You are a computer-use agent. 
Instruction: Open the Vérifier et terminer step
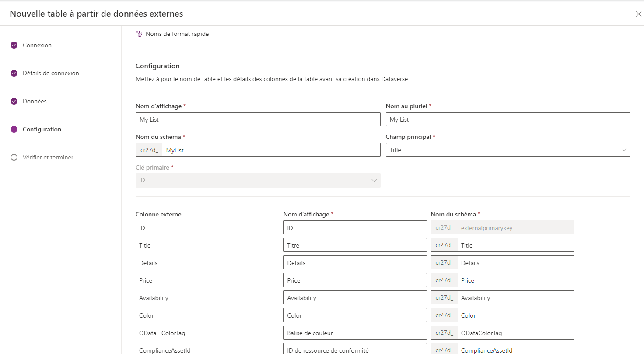(48, 157)
